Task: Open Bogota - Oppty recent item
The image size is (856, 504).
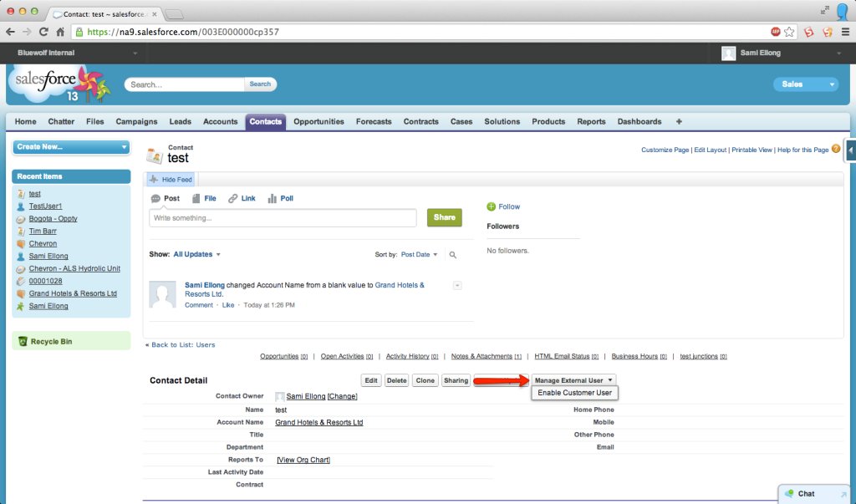Action: [53, 218]
